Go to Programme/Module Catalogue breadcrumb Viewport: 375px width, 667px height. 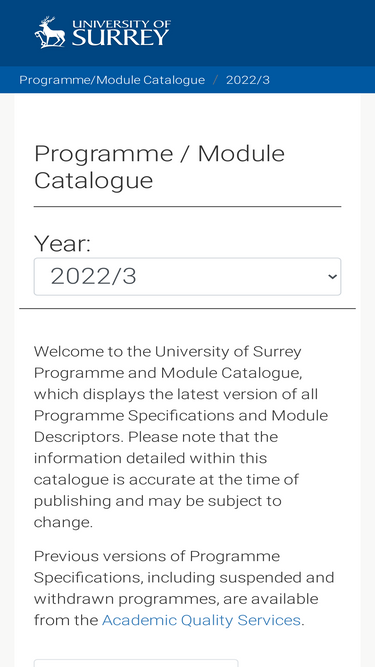point(112,80)
